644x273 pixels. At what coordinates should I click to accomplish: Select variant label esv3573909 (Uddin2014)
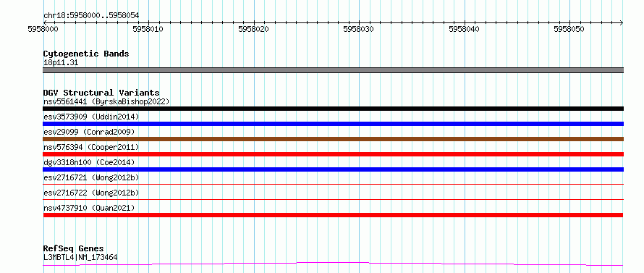point(91,117)
